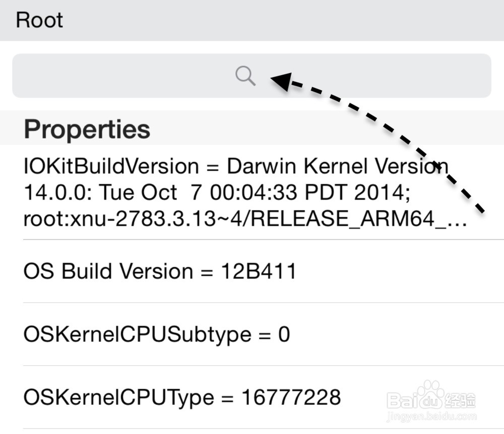
Task: Click the Baidu 经验 Chinese watermark characters
Action: (x=460, y=401)
